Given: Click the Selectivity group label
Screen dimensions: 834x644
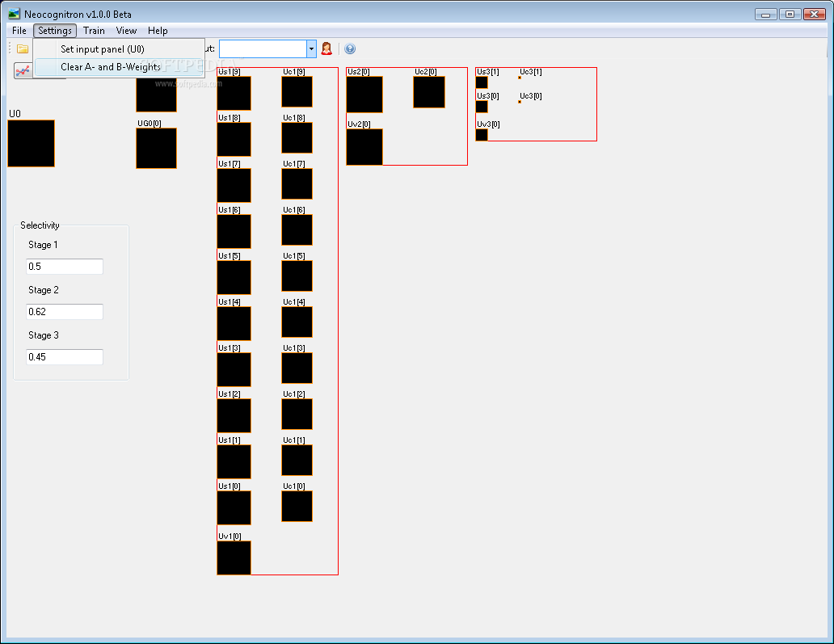Looking at the screenshot, I should 40,225.
